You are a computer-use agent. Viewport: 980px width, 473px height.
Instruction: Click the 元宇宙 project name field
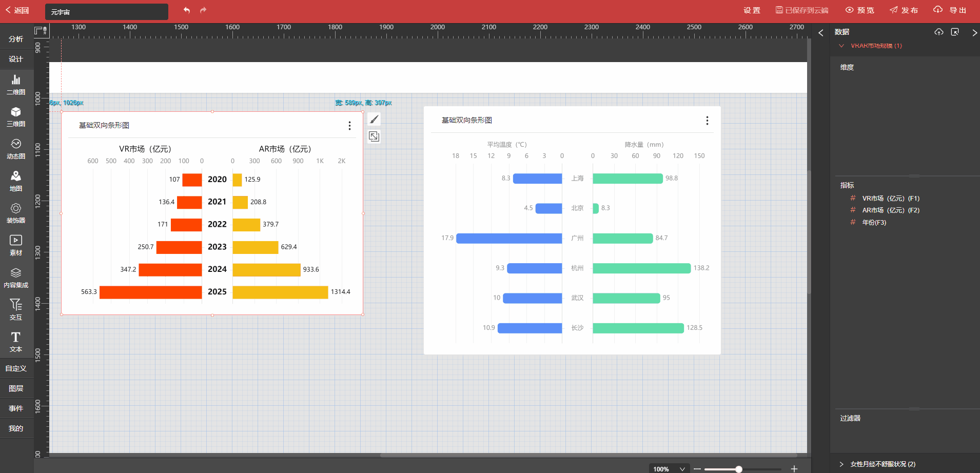click(x=107, y=12)
